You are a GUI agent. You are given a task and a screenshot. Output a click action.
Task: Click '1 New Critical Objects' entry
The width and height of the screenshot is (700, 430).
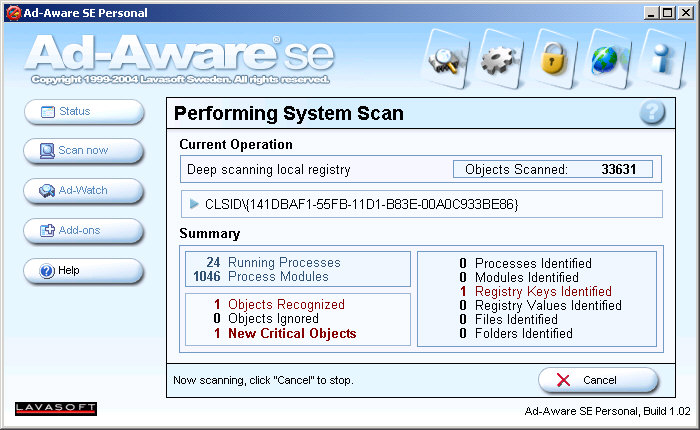pos(285,334)
